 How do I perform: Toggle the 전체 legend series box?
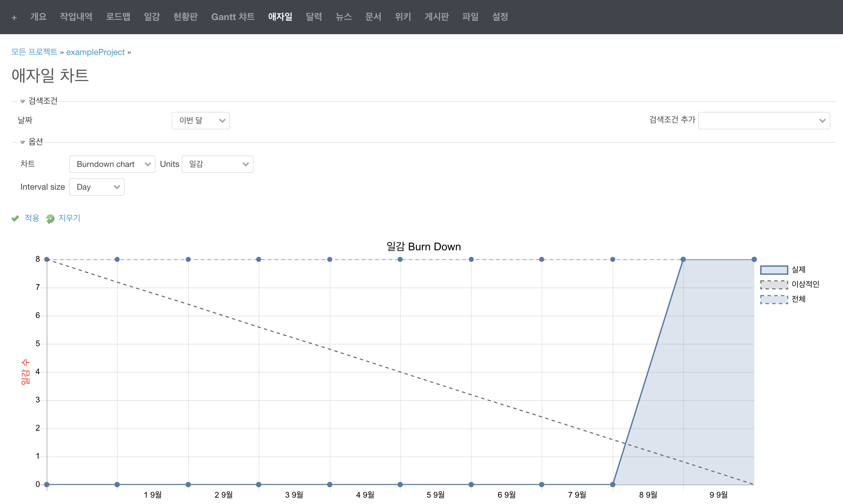(774, 299)
